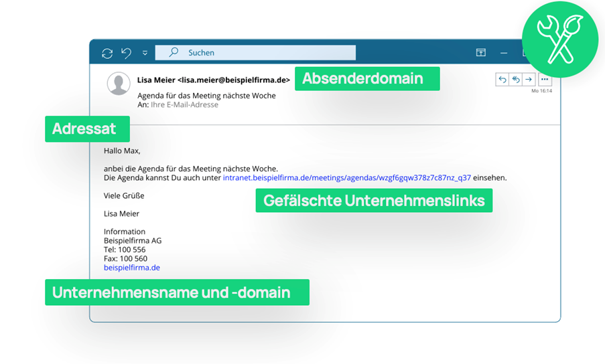Open the intranet.beispielfirma.de agenda link
Screen dimensions: 605x364
coord(346,178)
